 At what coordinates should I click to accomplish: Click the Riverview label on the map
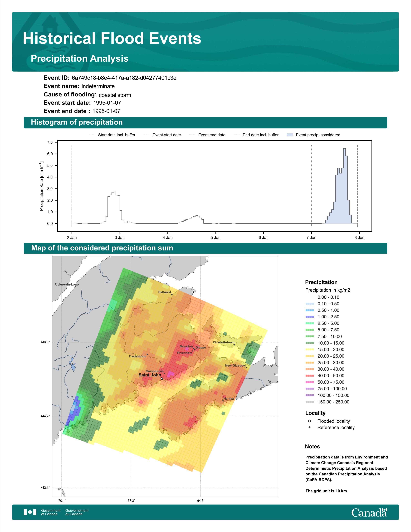[184, 353]
